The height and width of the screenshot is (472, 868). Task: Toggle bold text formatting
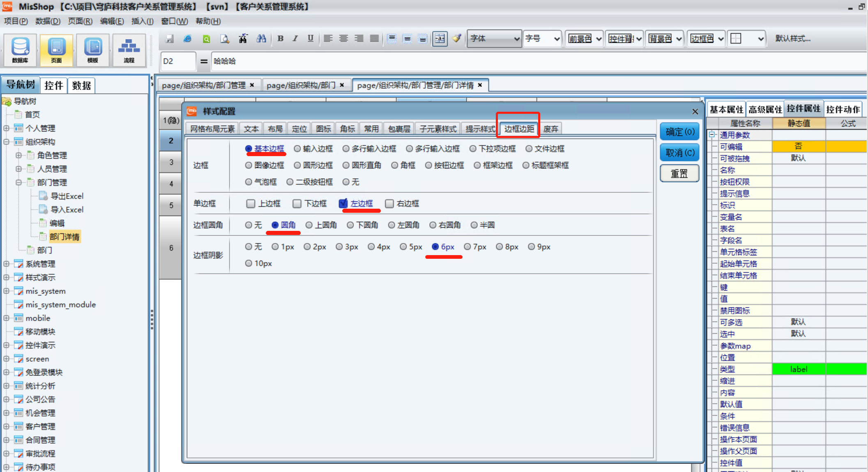(280, 39)
